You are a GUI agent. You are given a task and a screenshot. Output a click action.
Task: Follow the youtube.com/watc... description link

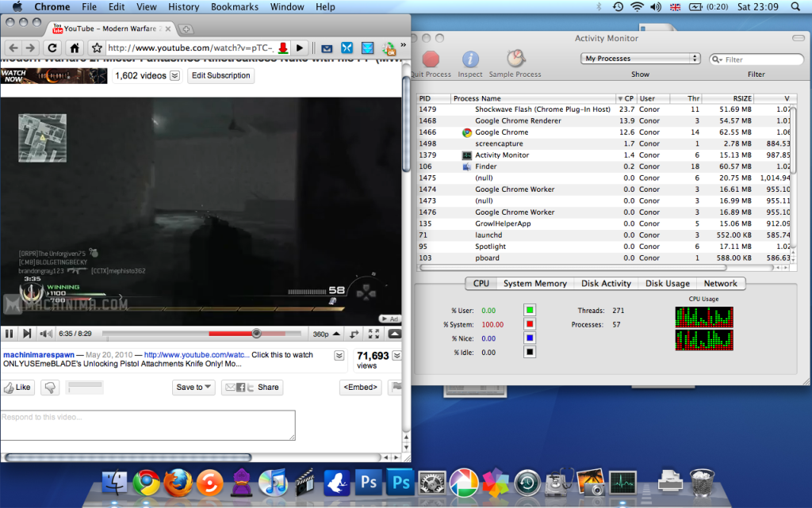197,355
